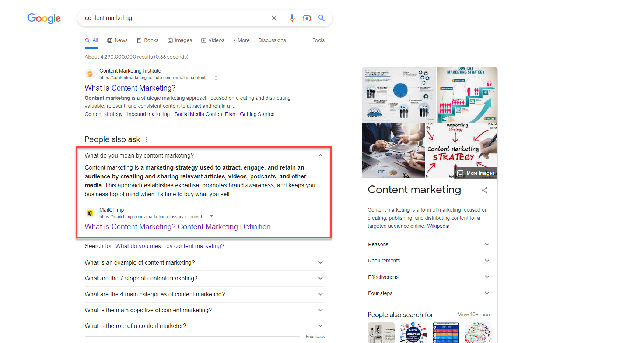Open the business meeting photo thumbnail
The image size is (644, 343).
pyautogui.click(x=393, y=151)
